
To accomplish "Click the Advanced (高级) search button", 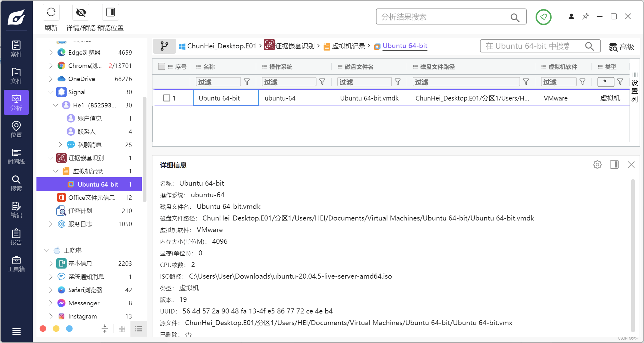I will click(622, 47).
